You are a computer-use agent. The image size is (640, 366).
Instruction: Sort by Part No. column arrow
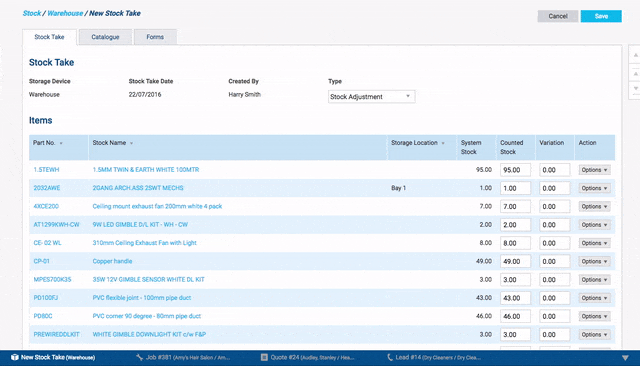point(61,143)
